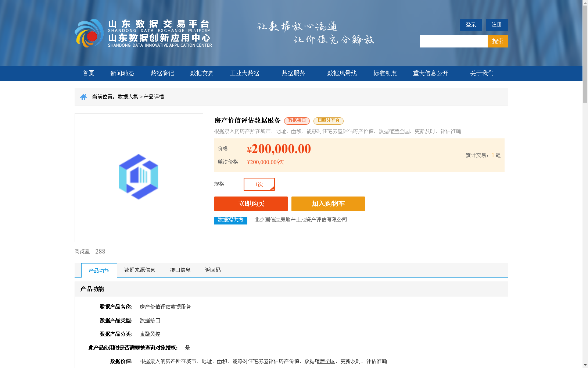
Task: Open the 数据登记 navigation item
Action: coord(162,73)
